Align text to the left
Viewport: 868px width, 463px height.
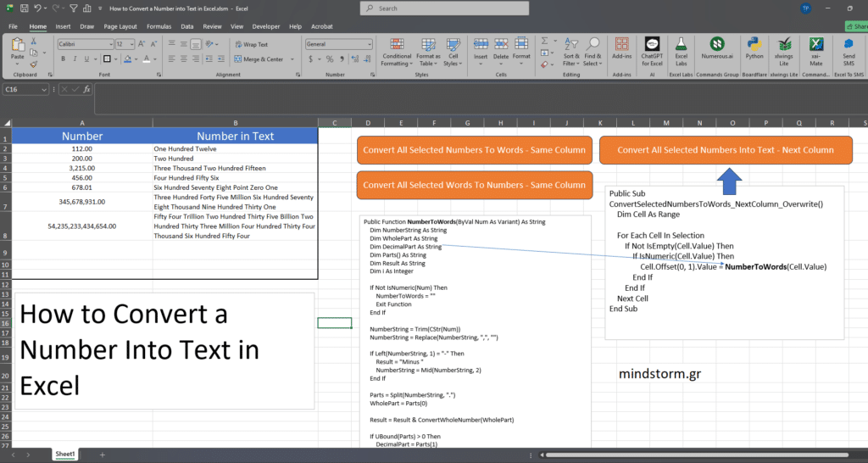pos(171,59)
